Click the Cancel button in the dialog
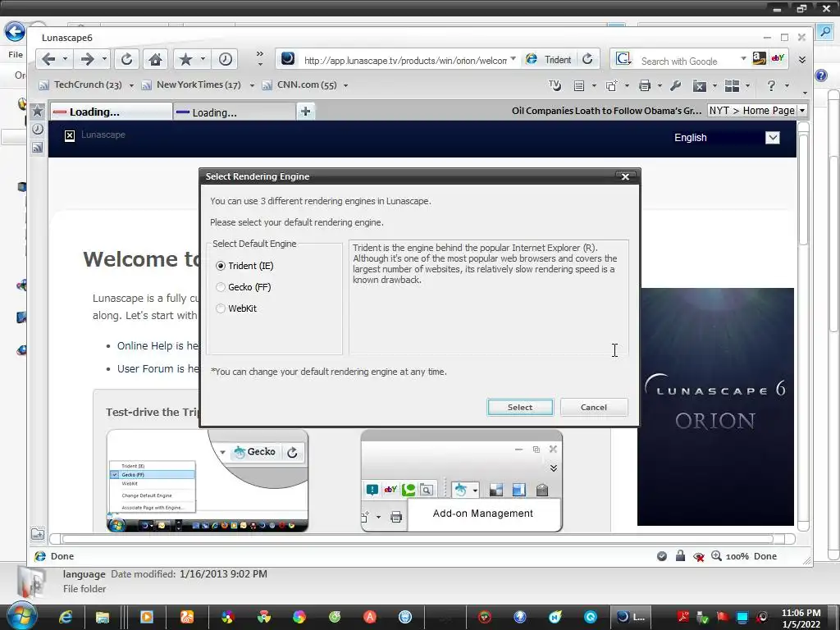This screenshot has height=630, width=840. [x=594, y=407]
